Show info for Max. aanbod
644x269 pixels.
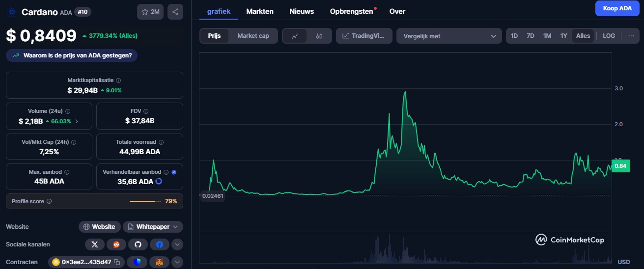tap(67, 172)
